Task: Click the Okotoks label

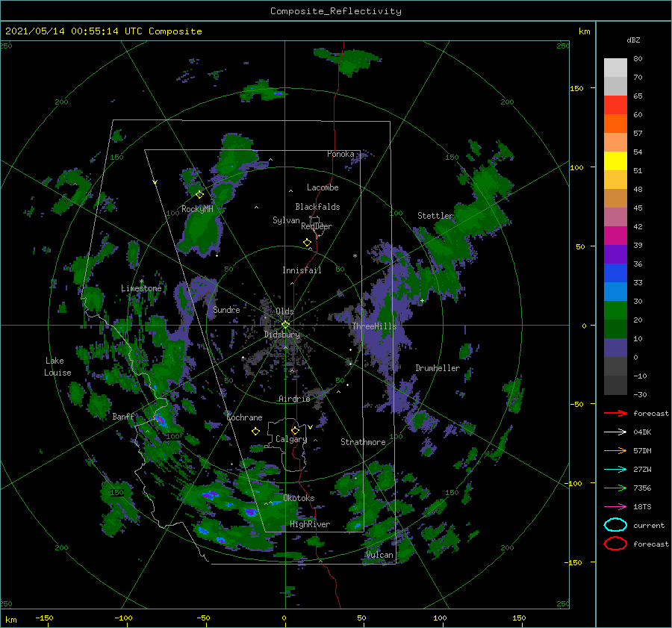Action: click(x=299, y=498)
